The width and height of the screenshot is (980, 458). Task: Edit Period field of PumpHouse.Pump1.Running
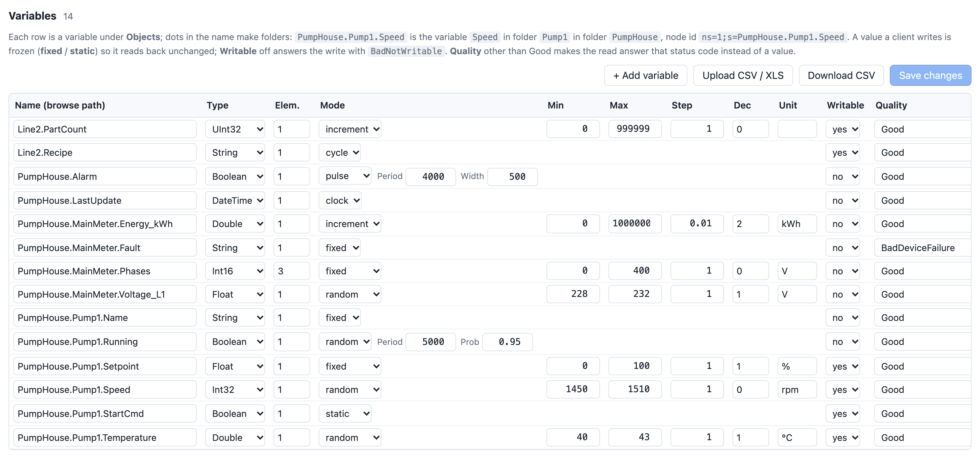pos(431,342)
